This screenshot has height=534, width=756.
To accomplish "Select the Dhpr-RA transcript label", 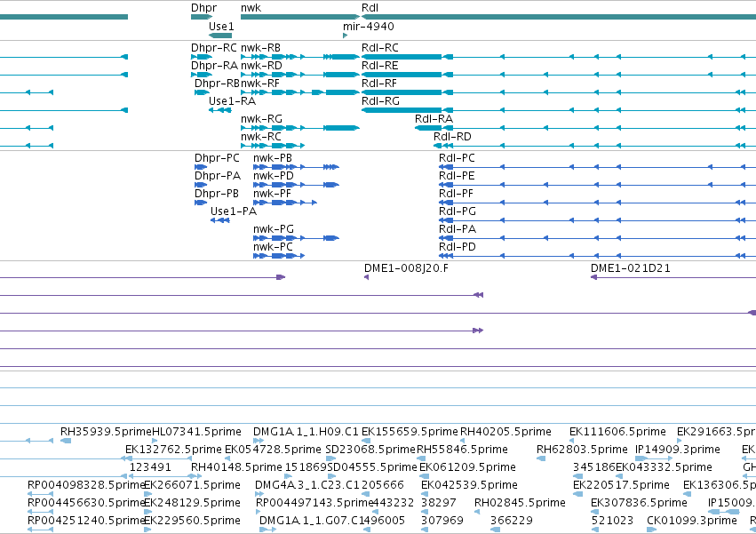I will pyautogui.click(x=214, y=66).
